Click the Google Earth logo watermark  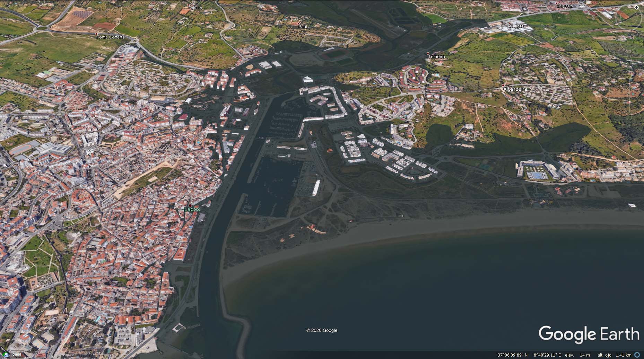tap(589, 334)
